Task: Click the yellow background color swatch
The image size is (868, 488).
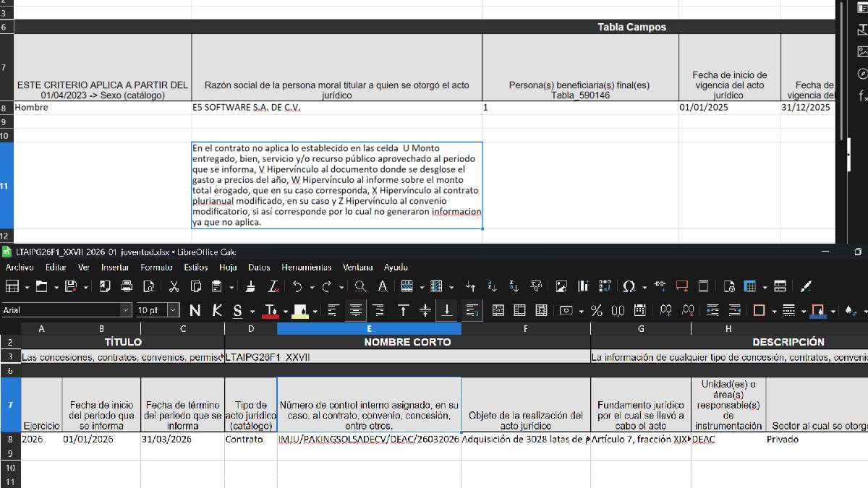Action: point(301,311)
